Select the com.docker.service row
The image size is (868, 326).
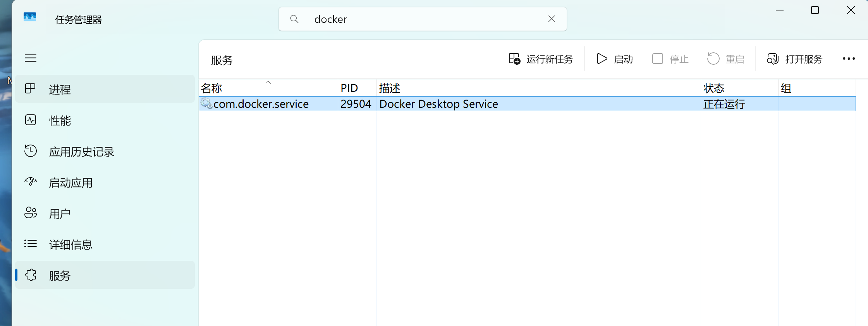(x=527, y=104)
